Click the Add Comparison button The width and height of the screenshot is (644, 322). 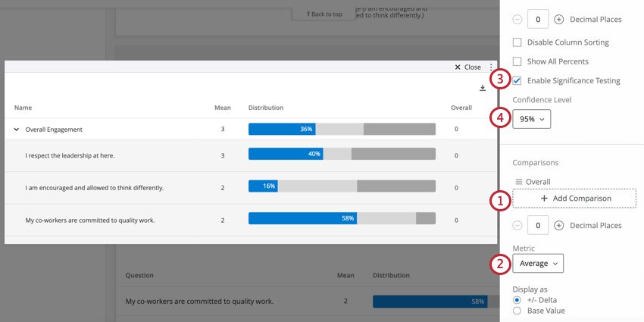click(574, 199)
